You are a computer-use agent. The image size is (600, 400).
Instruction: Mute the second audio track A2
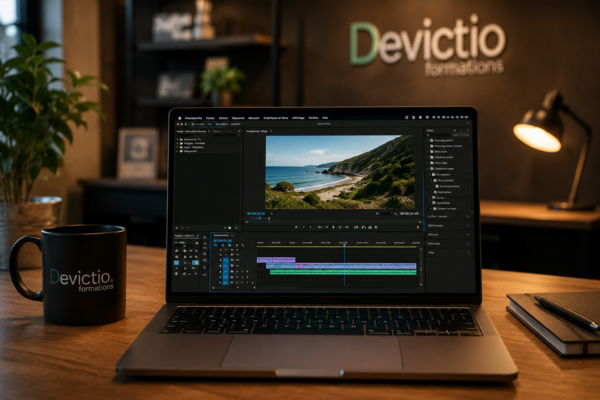[237, 277]
